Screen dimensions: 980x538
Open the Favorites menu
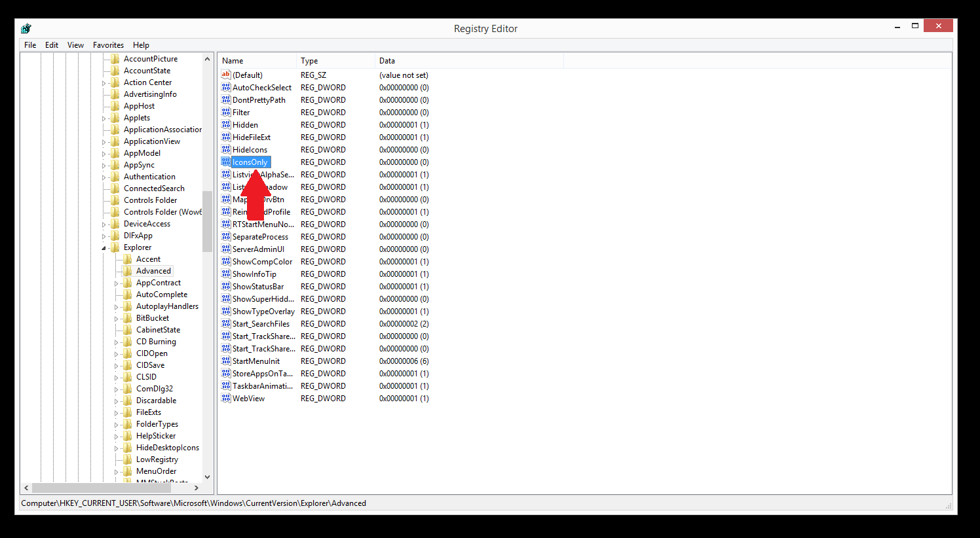108,45
